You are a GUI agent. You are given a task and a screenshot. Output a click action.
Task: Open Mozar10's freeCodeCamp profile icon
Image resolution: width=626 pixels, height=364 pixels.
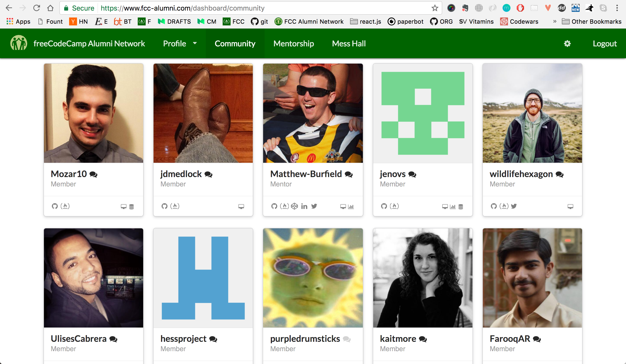[x=65, y=206]
